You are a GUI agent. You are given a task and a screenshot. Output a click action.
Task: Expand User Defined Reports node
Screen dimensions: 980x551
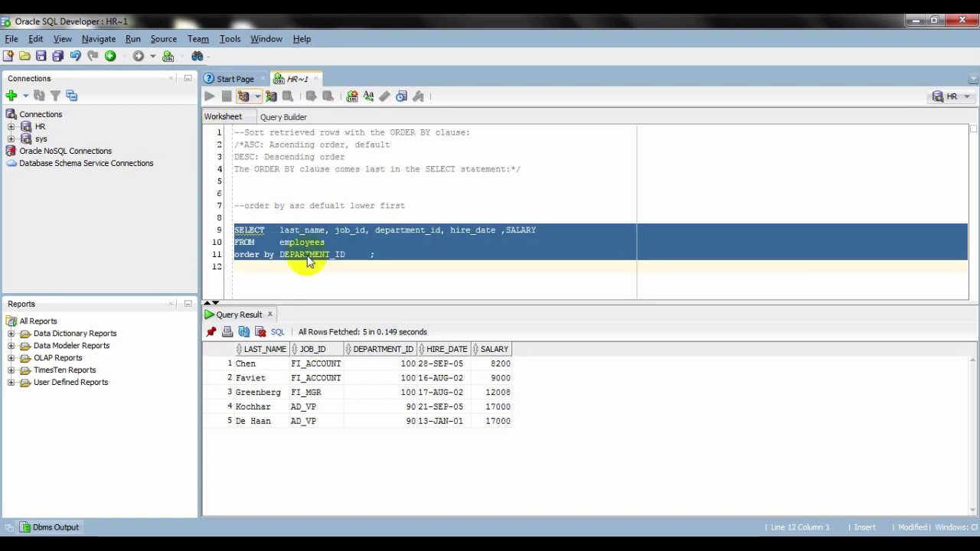pos(11,383)
